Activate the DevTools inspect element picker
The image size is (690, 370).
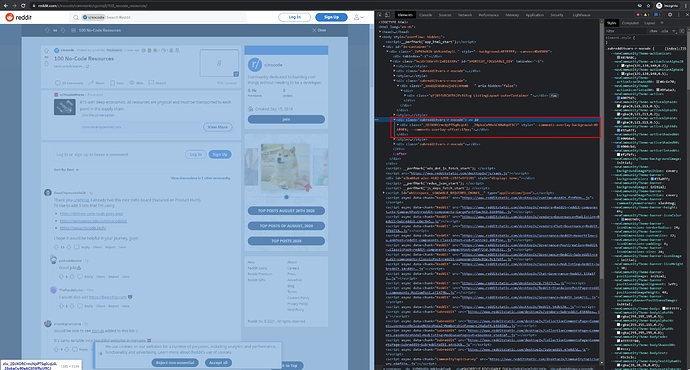tap(379, 15)
